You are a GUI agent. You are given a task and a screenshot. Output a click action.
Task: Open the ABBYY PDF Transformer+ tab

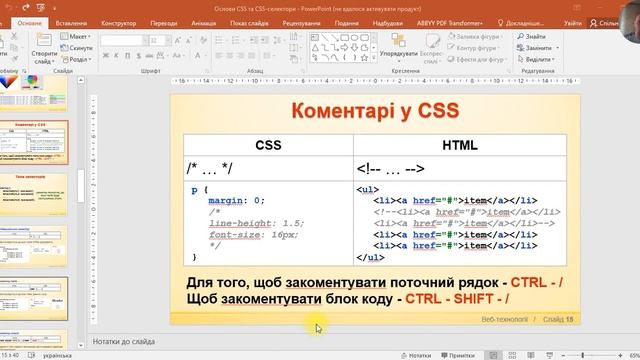(449, 23)
